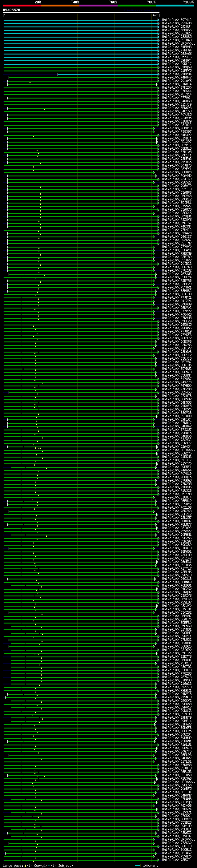
Task: Select the UniRef100_B8GV38 label
Action: pos(177,413)
